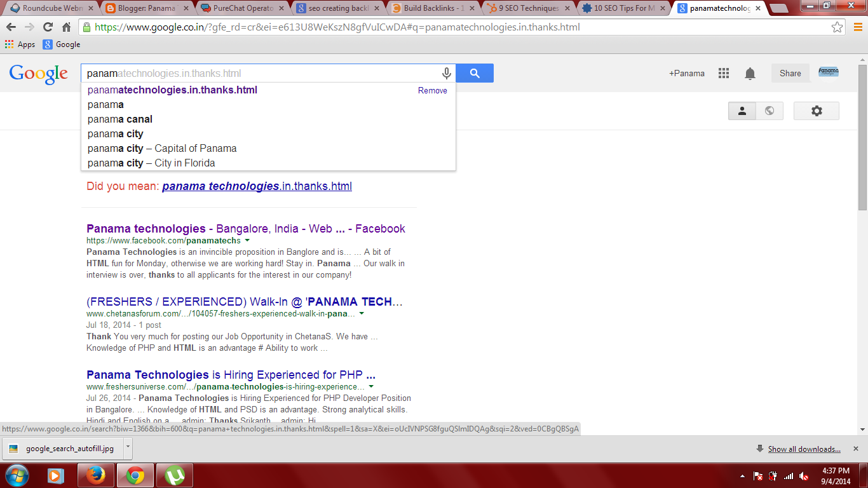
Task: Hide personal results globe toggle
Action: (x=770, y=111)
